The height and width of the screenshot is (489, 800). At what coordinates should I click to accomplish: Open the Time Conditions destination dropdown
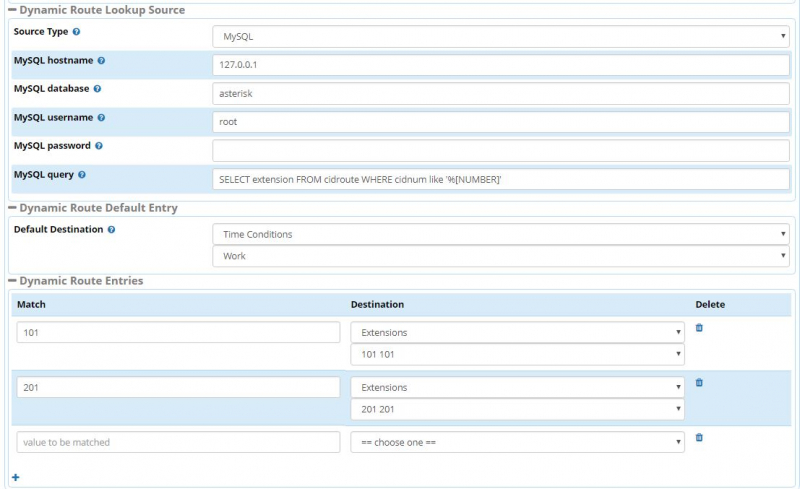[x=500, y=234]
